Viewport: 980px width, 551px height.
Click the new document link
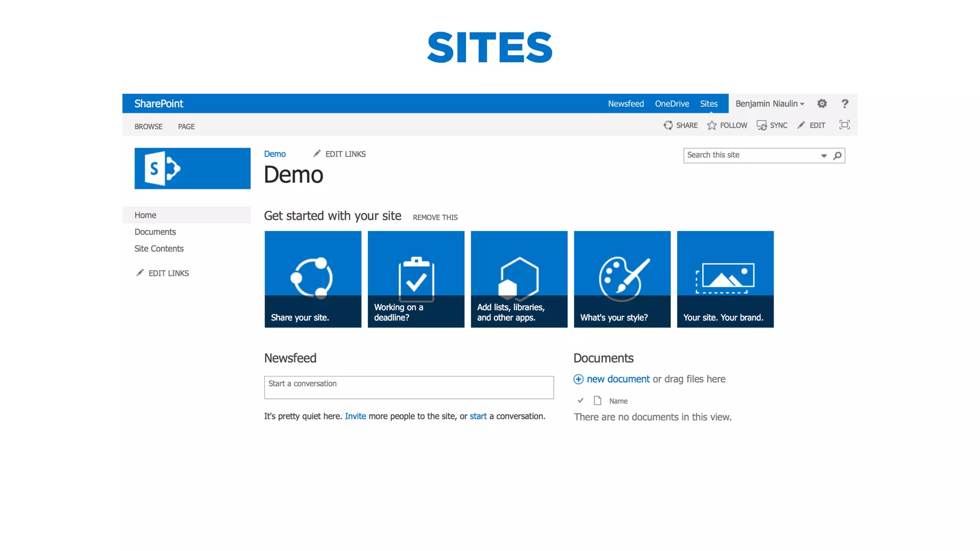tap(618, 379)
